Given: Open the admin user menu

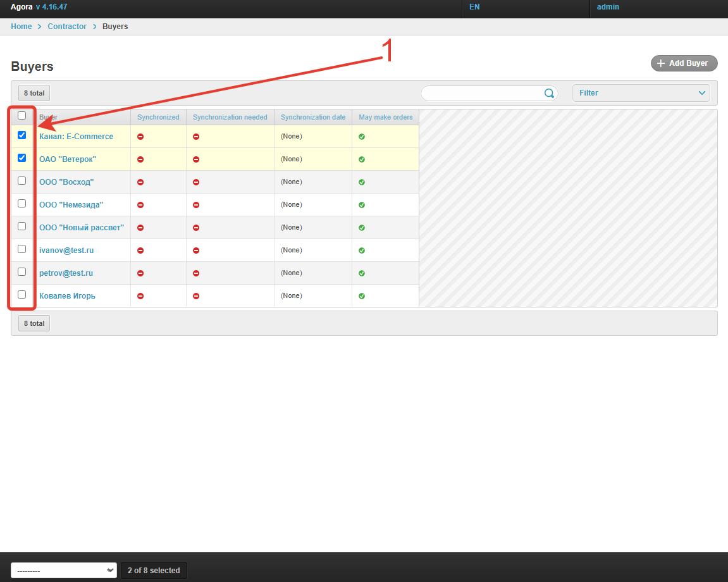Looking at the screenshot, I should (x=608, y=7).
